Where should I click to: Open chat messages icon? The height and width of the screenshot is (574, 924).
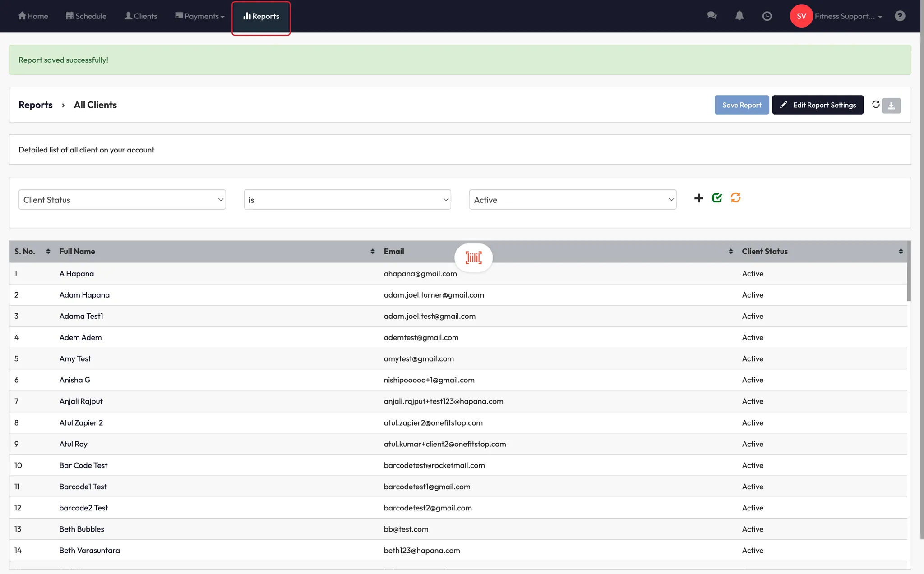[711, 16]
